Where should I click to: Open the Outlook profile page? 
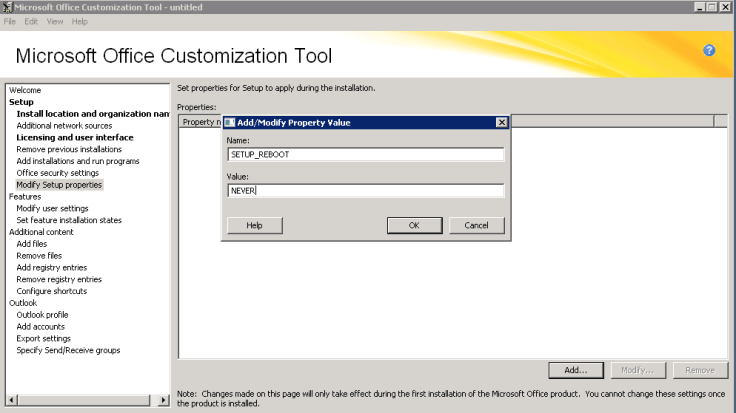[x=42, y=315]
